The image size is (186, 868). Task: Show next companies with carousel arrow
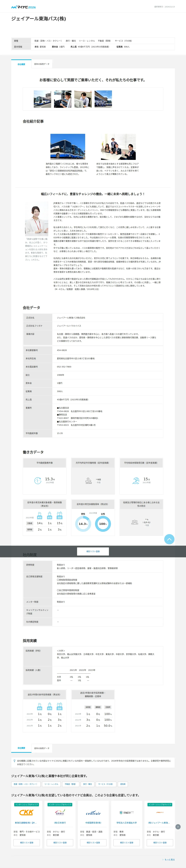[178, 827]
